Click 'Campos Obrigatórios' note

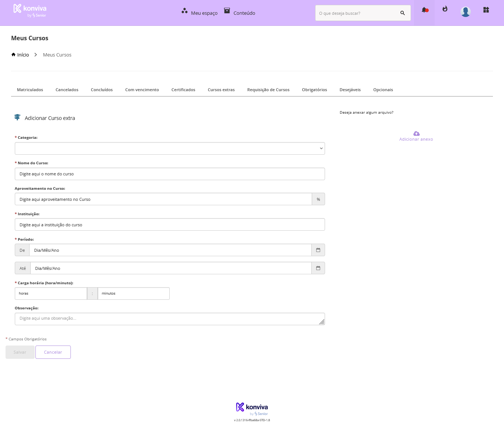pyautogui.click(x=26, y=339)
